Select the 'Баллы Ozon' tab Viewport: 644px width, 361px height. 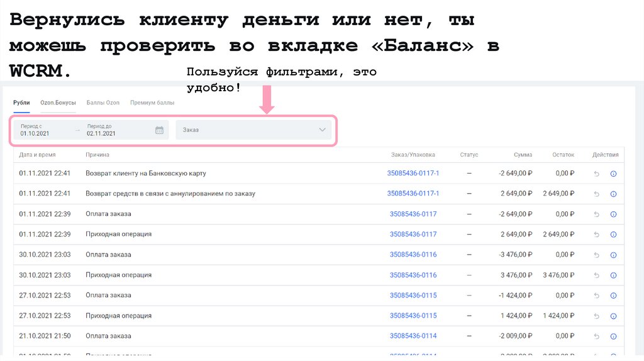pos(103,103)
